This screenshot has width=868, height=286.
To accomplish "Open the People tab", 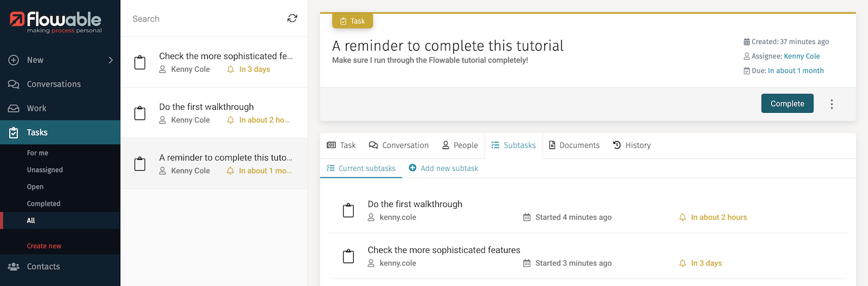I will [x=459, y=145].
